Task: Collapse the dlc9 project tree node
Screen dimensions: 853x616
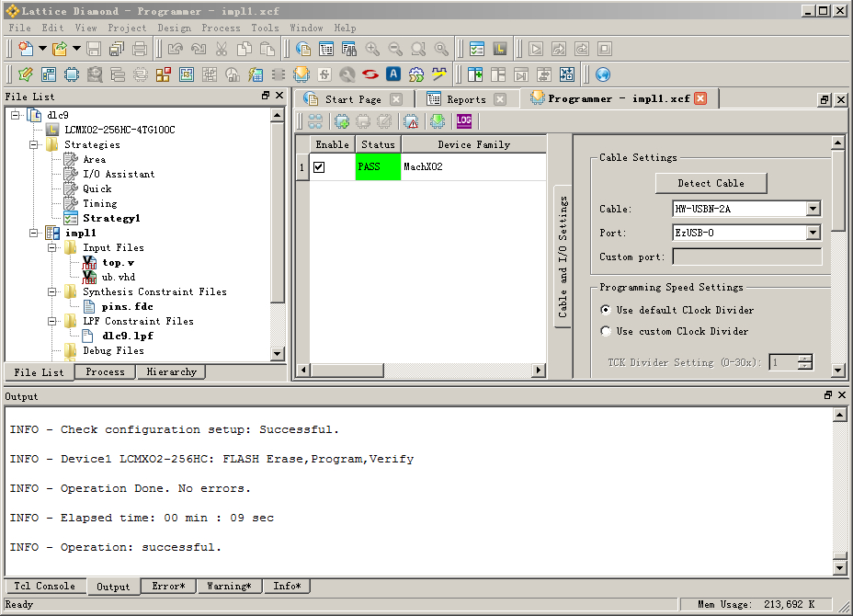Action: tap(16, 115)
